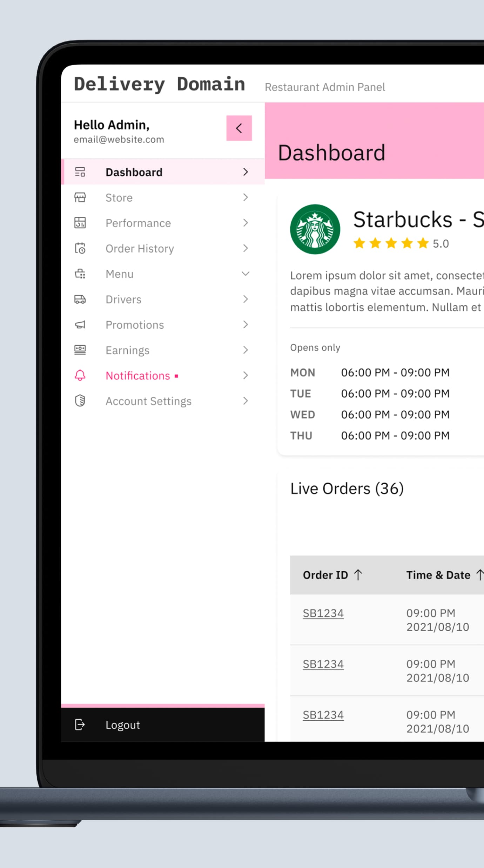484x868 pixels.
Task: Open the Promotions menu item
Action: pos(163,325)
